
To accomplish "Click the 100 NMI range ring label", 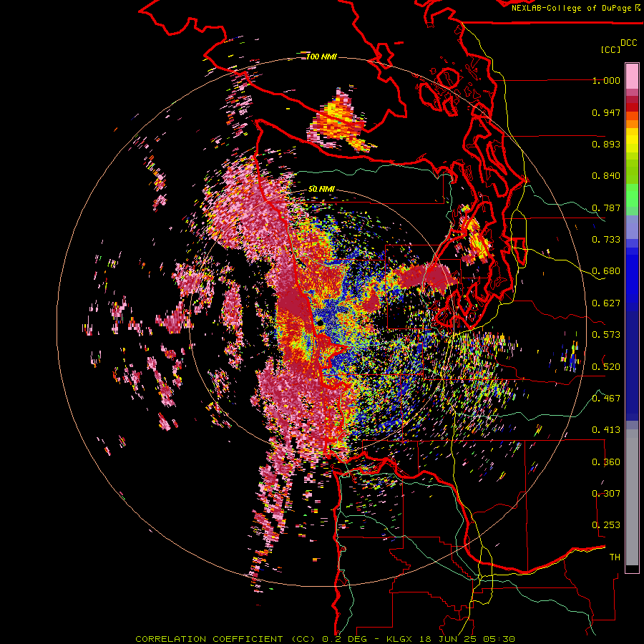I will (x=321, y=57).
